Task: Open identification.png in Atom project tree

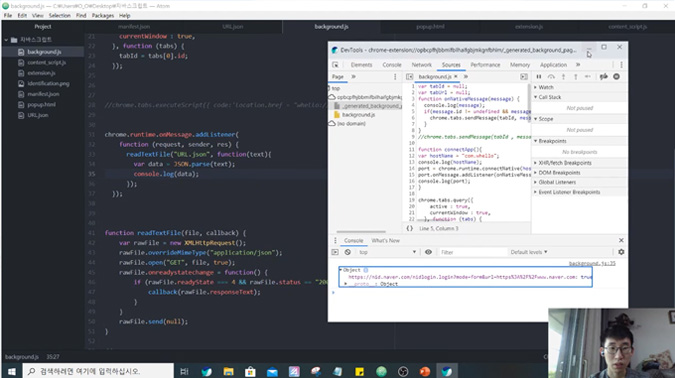Action: (x=48, y=84)
